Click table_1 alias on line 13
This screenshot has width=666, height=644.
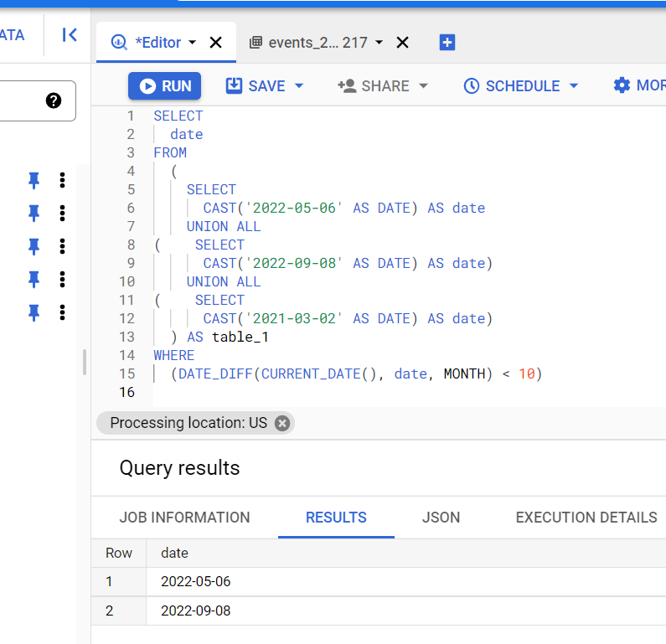click(x=240, y=337)
